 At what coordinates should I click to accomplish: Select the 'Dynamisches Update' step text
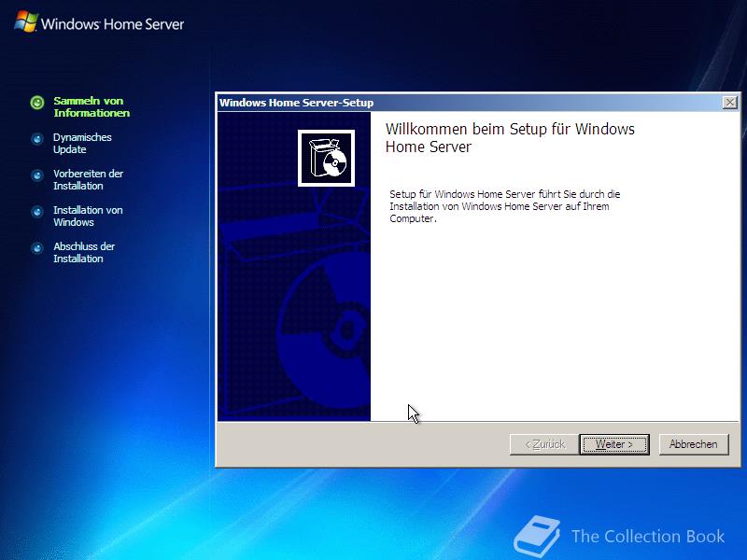click(x=82, y=144)
